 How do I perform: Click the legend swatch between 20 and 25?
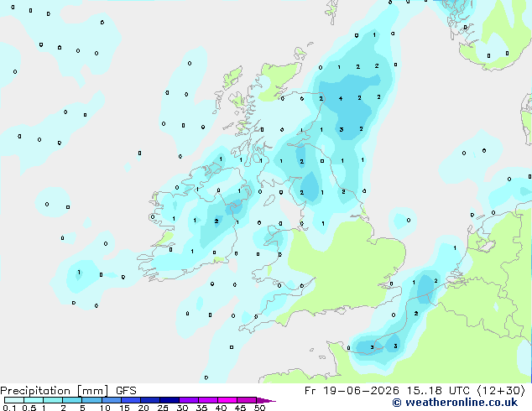[150, 400]
